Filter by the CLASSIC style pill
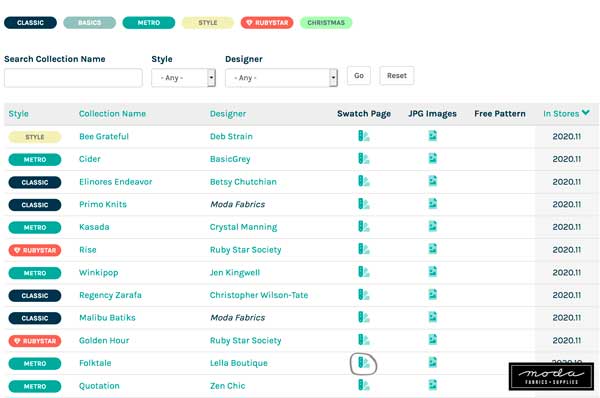600x398 pixels. coord(30,23)
